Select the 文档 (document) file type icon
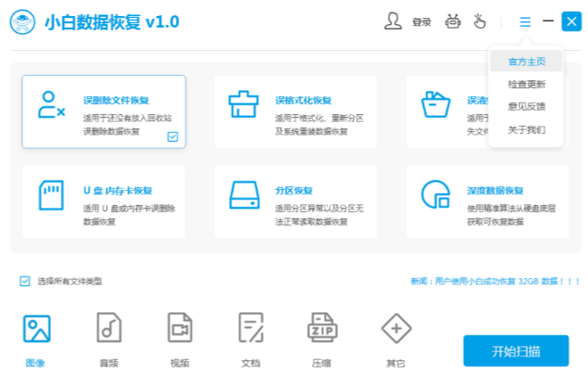Screen dimensions: 588x377 (251, 331)
